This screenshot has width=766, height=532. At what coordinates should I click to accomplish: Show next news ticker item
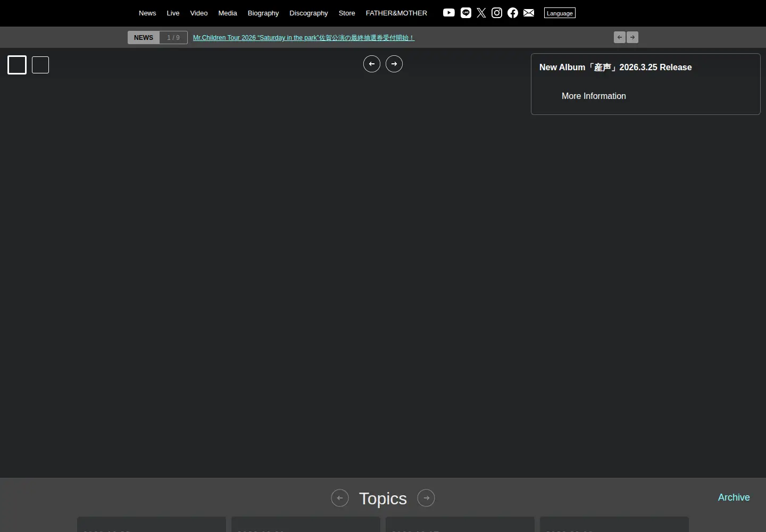pos(632,37)
